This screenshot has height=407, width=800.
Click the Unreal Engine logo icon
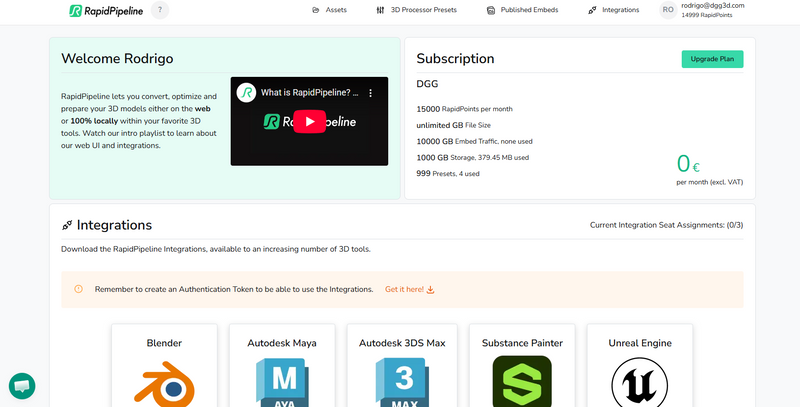(x=639, y=383)
